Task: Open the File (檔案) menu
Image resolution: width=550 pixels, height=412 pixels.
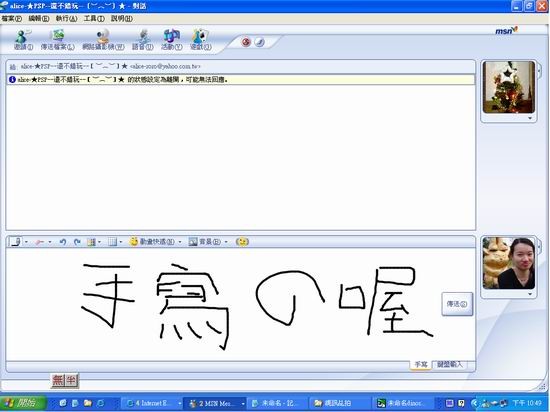Action: (12, 19)
